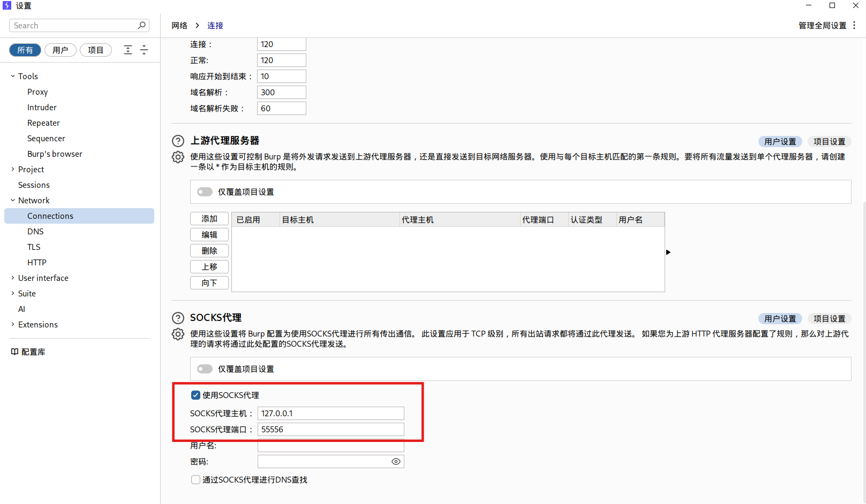Open Repeater settings in tree
This screenshot has height=504, width=866.
43,123
